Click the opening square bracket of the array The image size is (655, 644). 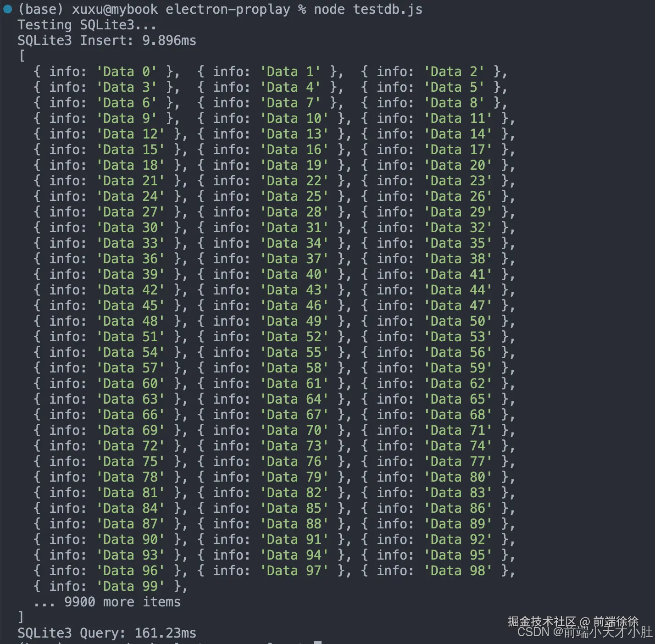click(22, 56)
